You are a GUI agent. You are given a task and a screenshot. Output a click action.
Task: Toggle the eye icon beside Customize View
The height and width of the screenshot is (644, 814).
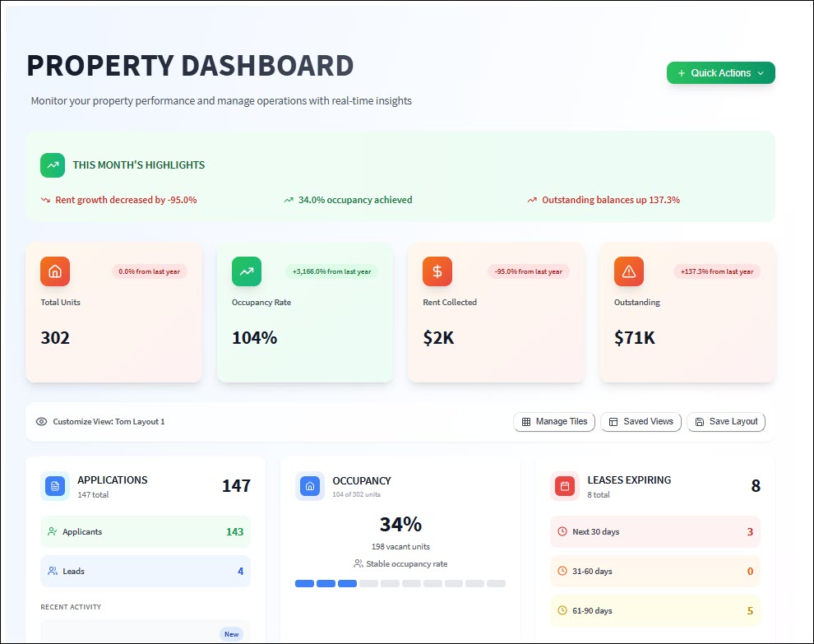pos(41,421)
